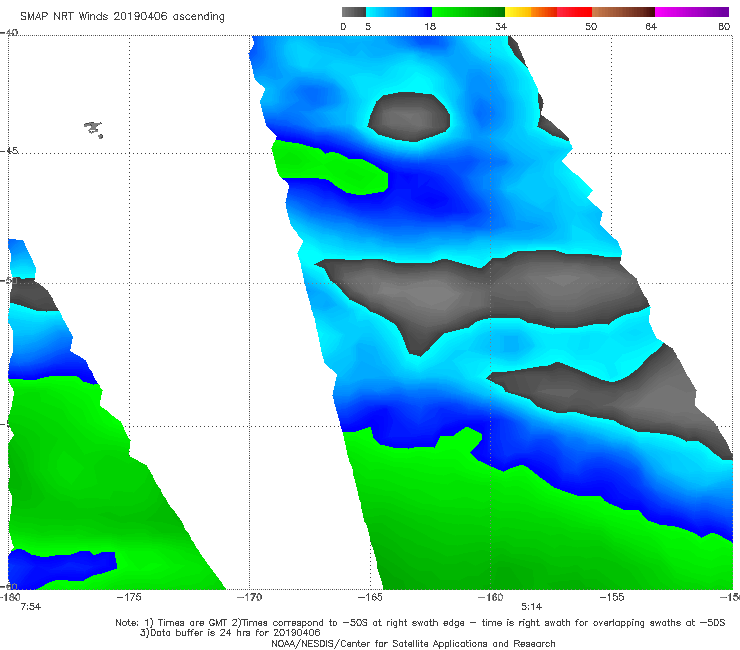The height and width of the screenshot is (650, 740).
Task: Click the 'SMAP NRT Winds 20190406 ascending' title
Action: coord(122,17)
